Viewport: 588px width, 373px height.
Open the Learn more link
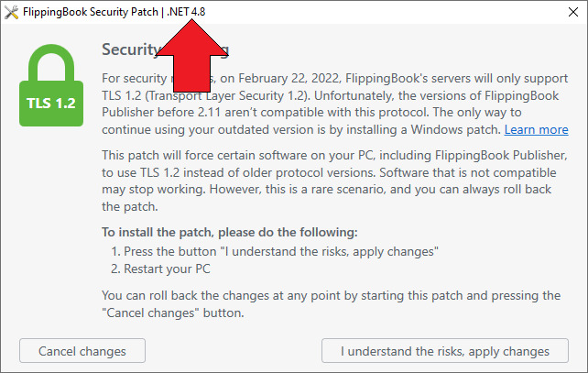coord(536,129)
